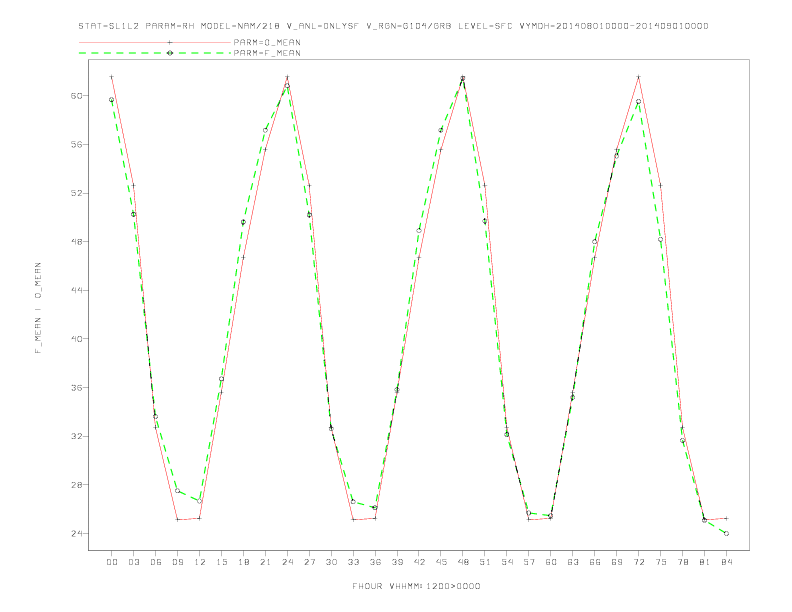Click the PARM=O_MEAN legend label

click(x=267, y=42)
